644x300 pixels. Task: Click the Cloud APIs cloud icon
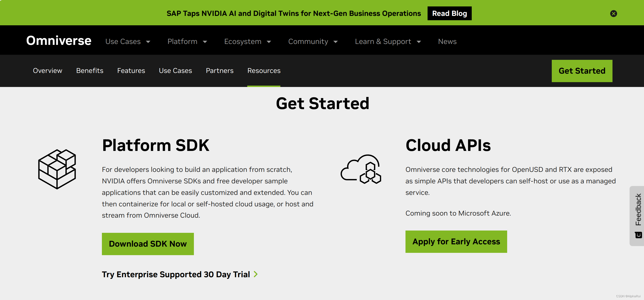(360, 169)
